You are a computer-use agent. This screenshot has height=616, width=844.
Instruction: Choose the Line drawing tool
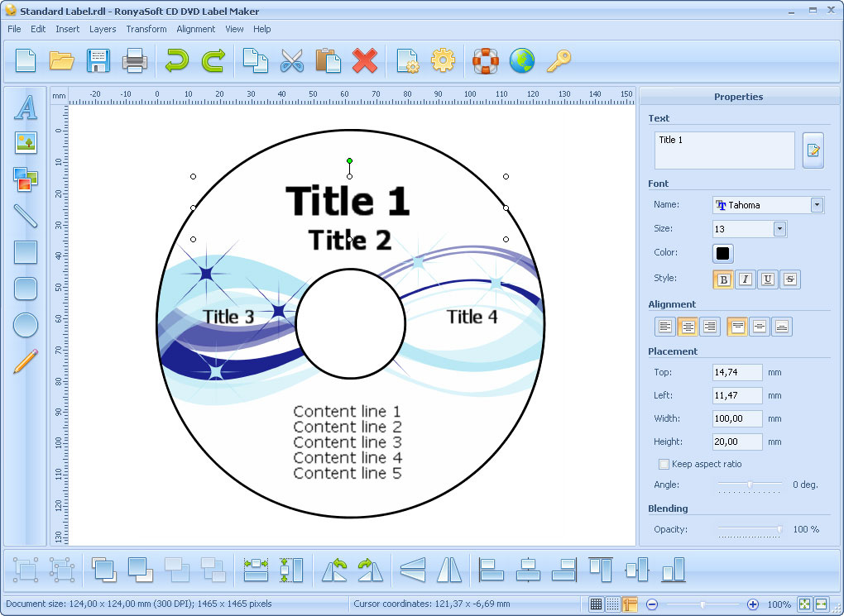click(x=26, y=216)
